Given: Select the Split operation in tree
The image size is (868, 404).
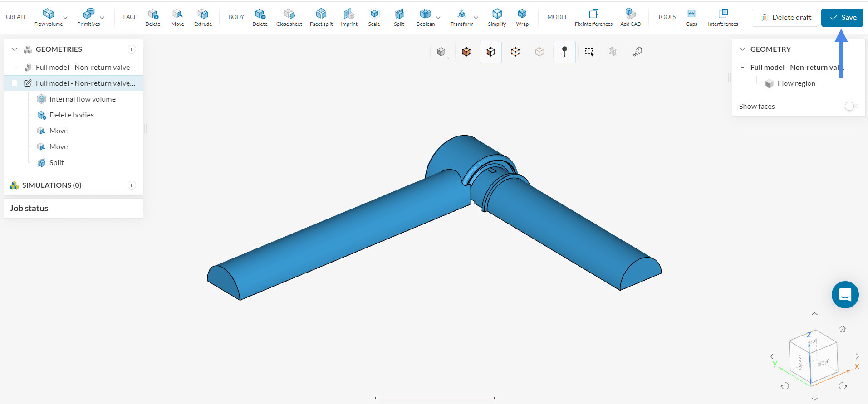Looking at the screenshot, I should click(56, 162).
